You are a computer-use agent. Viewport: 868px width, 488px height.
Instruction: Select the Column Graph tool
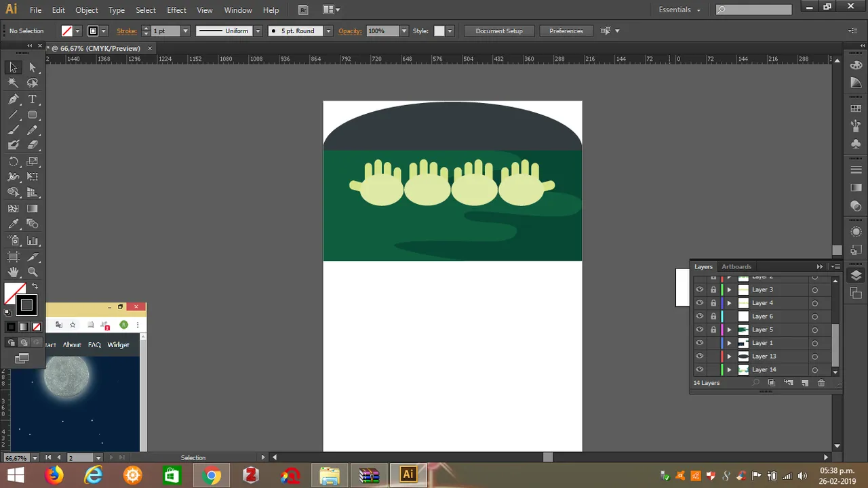tap(32, 241)
